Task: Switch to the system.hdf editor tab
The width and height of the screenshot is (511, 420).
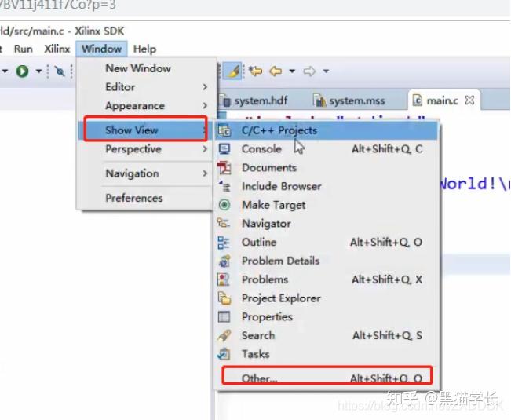Action: pos(256,100)
